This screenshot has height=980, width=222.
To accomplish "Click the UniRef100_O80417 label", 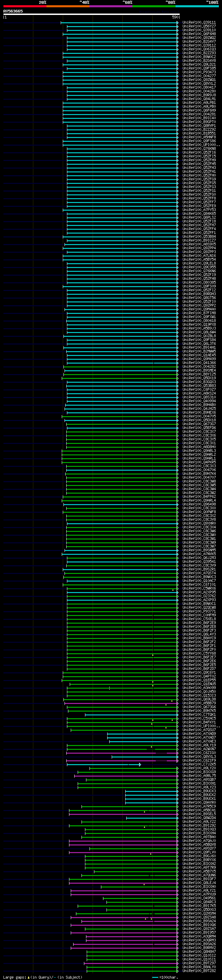I will click(199, 88).
